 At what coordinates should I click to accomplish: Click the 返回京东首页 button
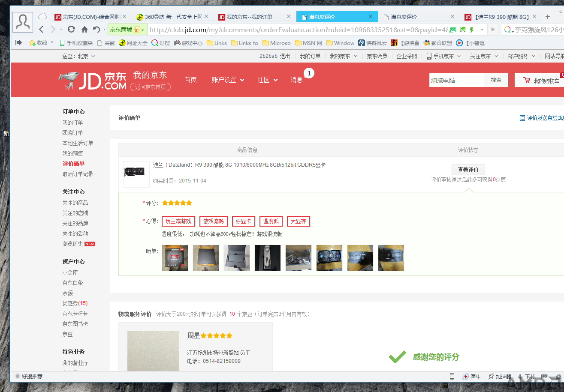151,87
